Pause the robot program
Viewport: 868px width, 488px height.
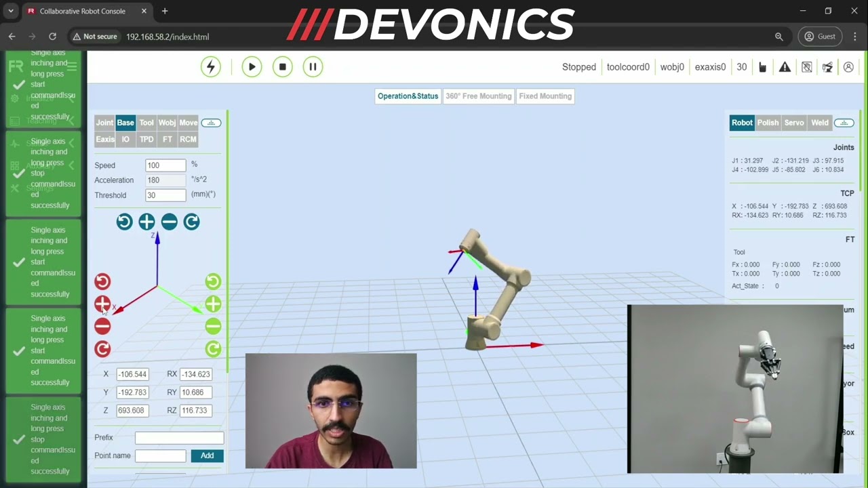[x=313, y=66]
